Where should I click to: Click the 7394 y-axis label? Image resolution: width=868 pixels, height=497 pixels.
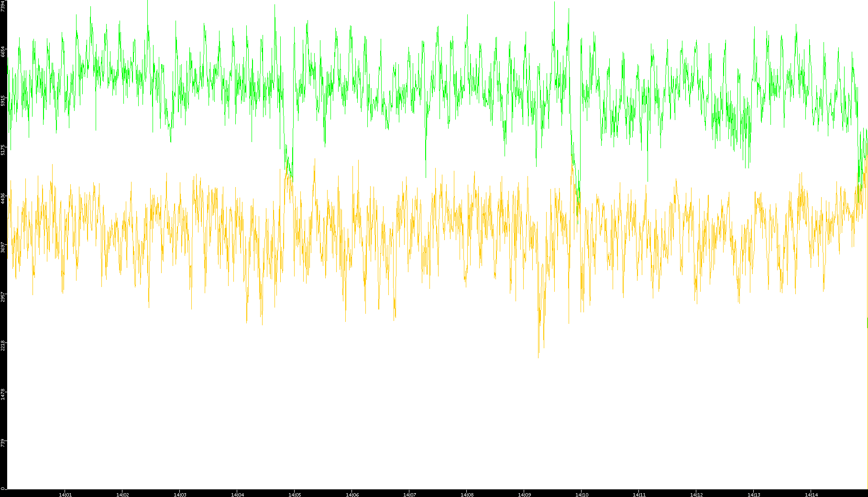(3, 6)
